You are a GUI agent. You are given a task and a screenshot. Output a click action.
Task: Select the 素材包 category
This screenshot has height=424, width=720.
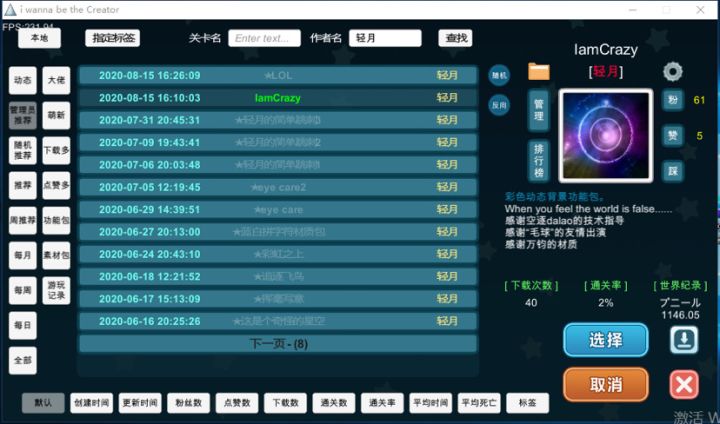click(56, 255)
